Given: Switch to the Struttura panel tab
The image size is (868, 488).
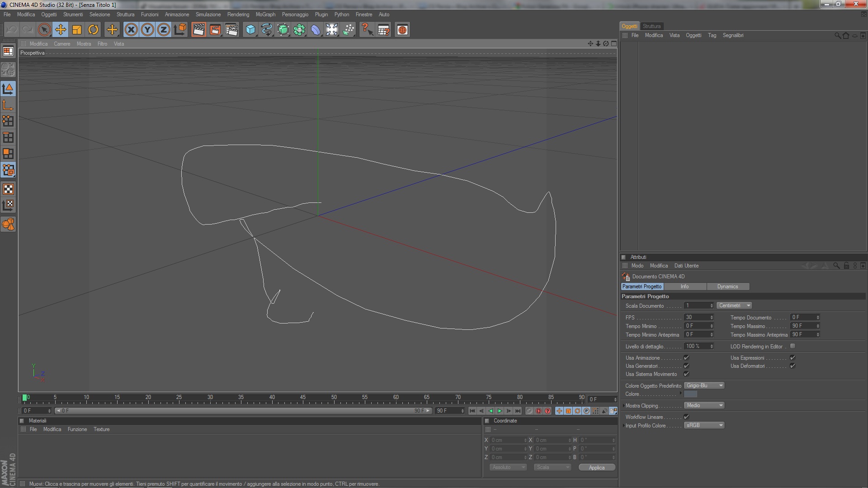Looking at the screenshot, I should tap(651, 26).
